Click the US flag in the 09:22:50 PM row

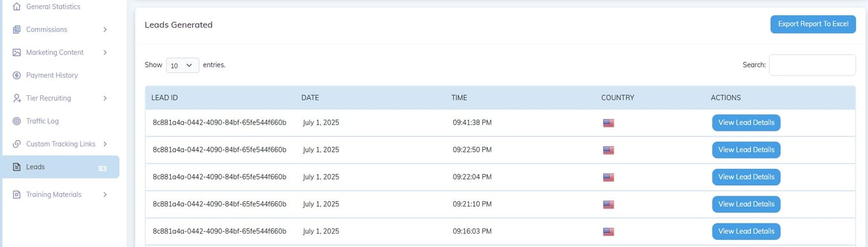click(608, 150)
